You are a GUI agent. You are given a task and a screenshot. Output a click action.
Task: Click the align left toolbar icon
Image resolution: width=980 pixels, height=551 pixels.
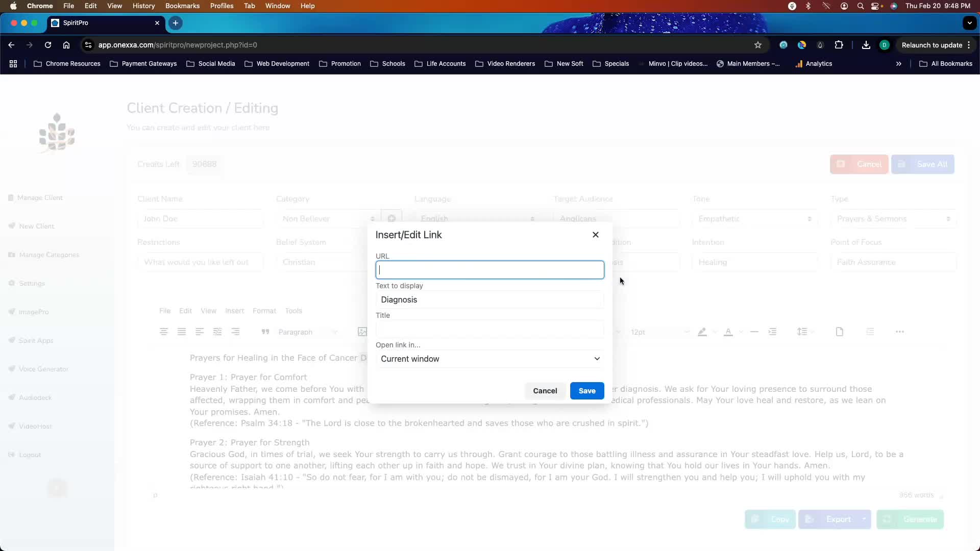(x=200, y=332)
